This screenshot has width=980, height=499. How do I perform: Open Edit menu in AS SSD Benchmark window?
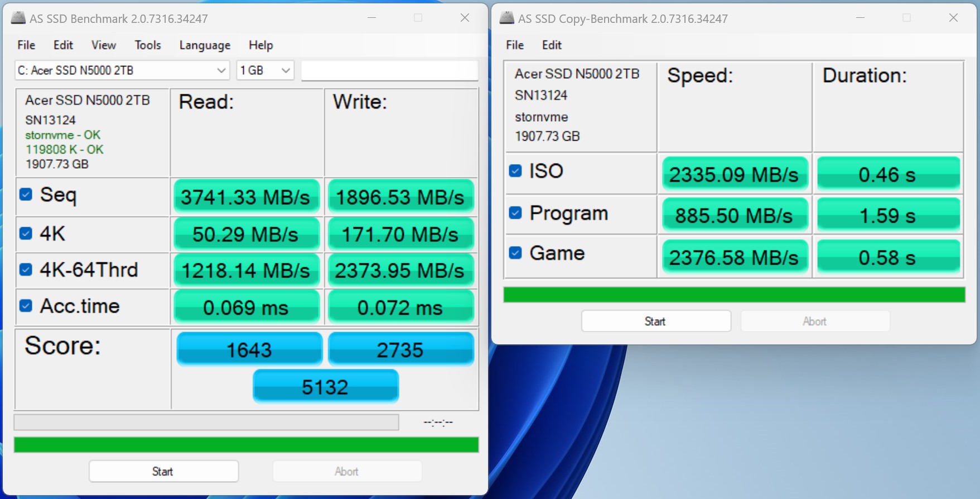(x=63, y=45)
